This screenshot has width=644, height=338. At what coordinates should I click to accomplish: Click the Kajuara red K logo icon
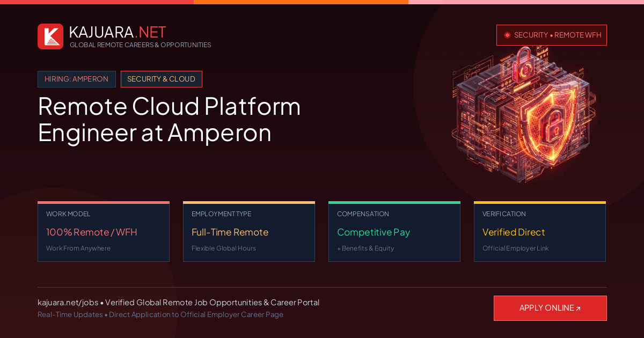pos(50,36)
